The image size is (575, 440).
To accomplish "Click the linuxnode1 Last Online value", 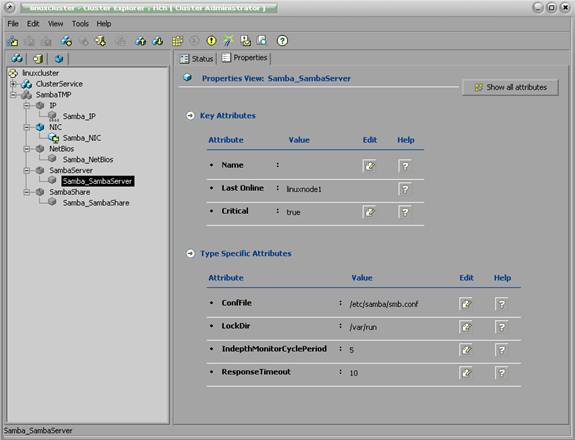I will coord(304,189).
